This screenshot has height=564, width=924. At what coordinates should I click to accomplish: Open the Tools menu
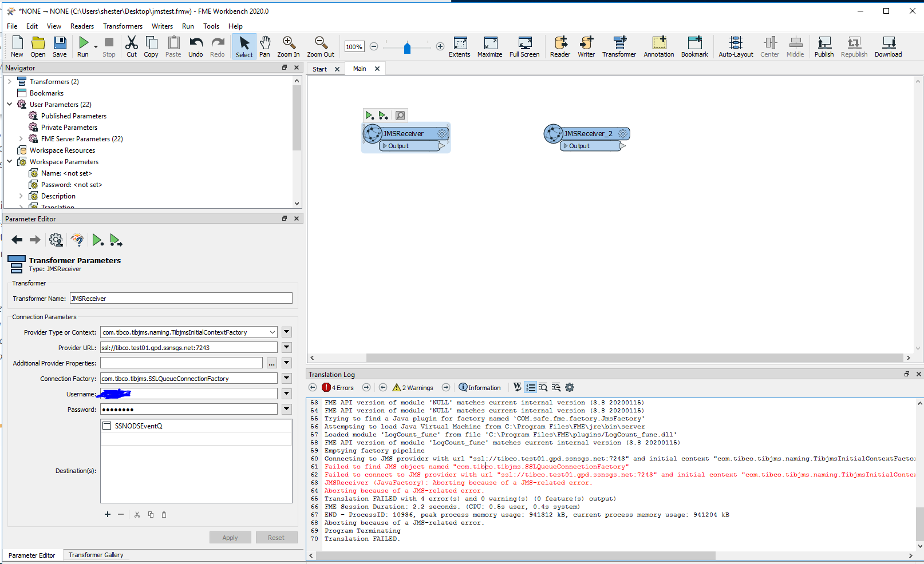(211, 26)
